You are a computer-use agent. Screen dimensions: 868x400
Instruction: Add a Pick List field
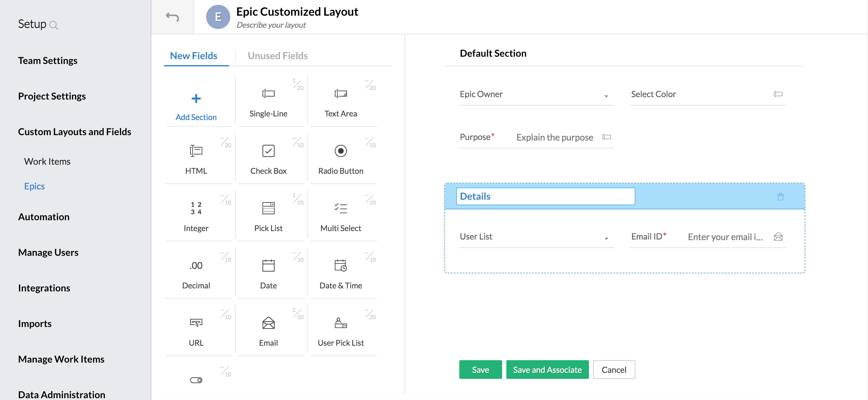pyautogui.click(x=268, y=214)
